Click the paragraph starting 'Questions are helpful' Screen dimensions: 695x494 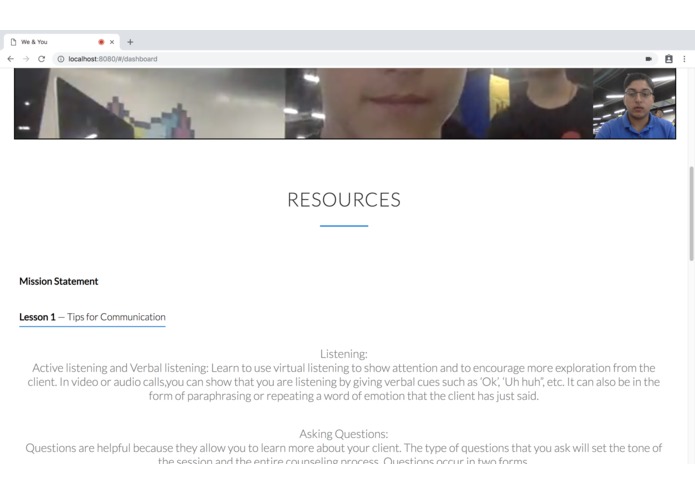click(344, 455)
